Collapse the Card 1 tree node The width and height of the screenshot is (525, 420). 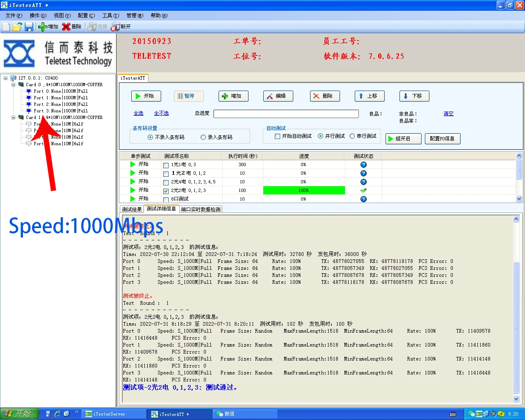14,117
